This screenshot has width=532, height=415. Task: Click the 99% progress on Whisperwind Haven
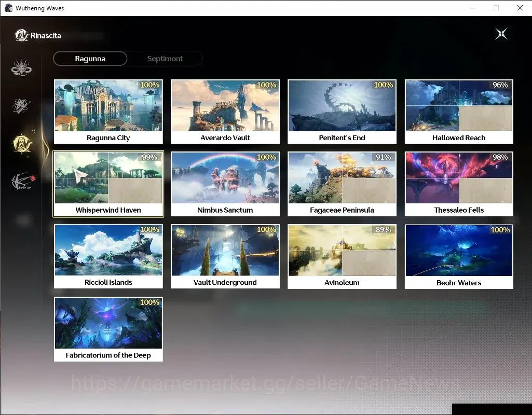(x=149, y=157)
